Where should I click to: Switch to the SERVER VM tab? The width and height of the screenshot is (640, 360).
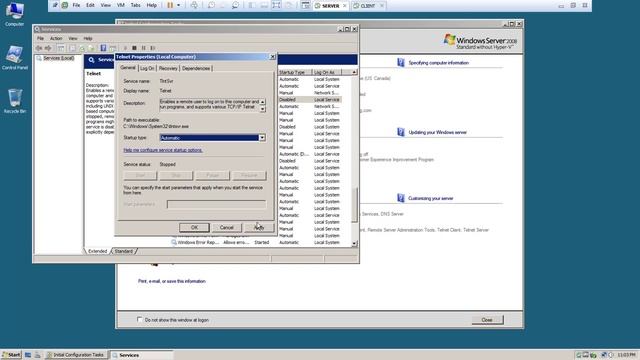[331, 6]
